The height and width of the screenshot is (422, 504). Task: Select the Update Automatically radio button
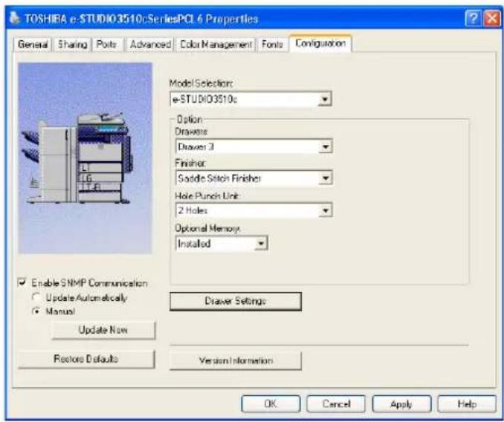point(36,297)
